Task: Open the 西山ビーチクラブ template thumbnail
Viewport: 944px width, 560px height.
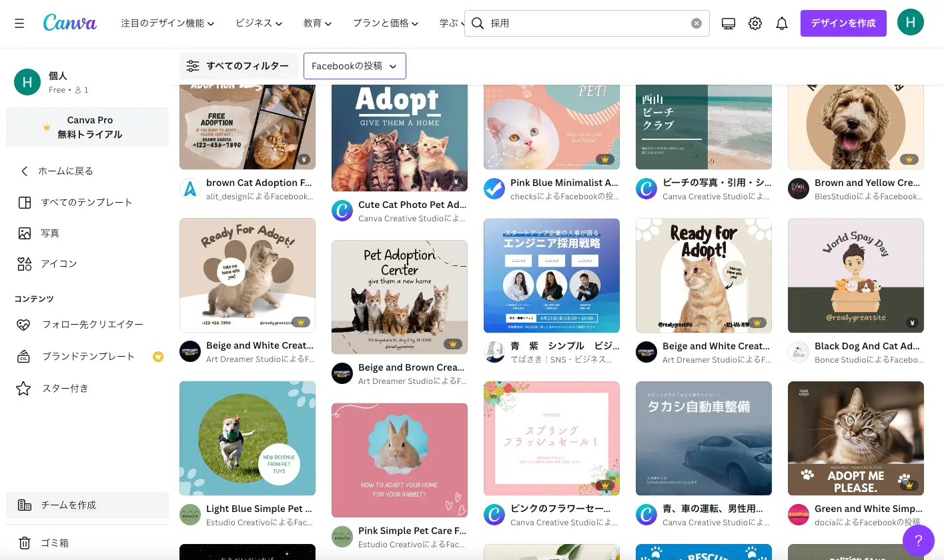Action: [704, 127]
